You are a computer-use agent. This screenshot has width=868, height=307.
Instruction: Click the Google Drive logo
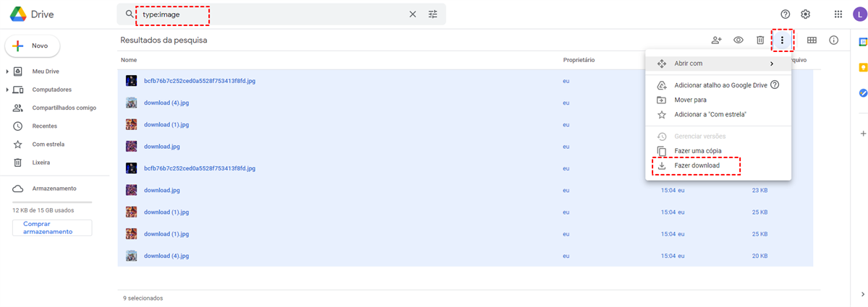pos(18,14)
